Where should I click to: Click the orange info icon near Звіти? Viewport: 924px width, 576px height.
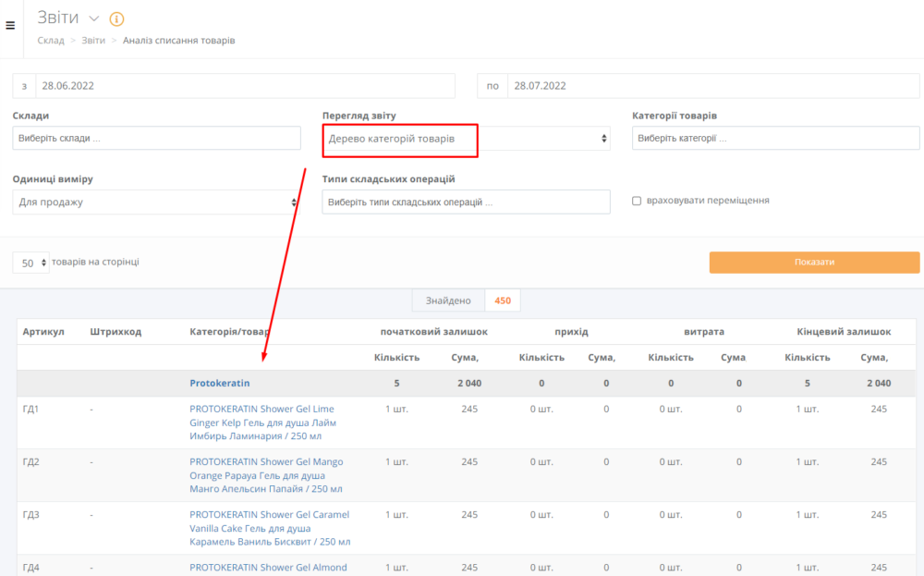(x=116, y=18)
